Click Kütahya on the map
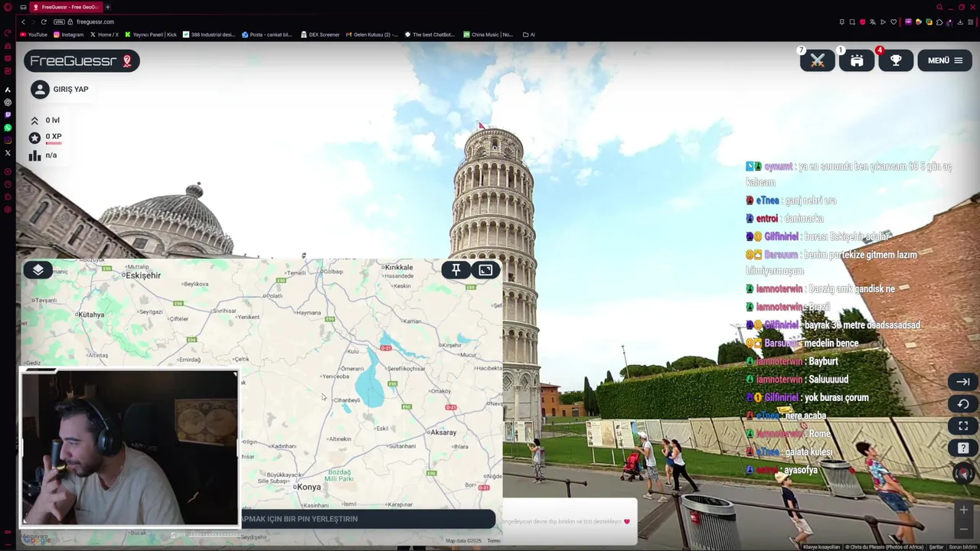The height and width of the screenshot is (551, 980). 91,315
